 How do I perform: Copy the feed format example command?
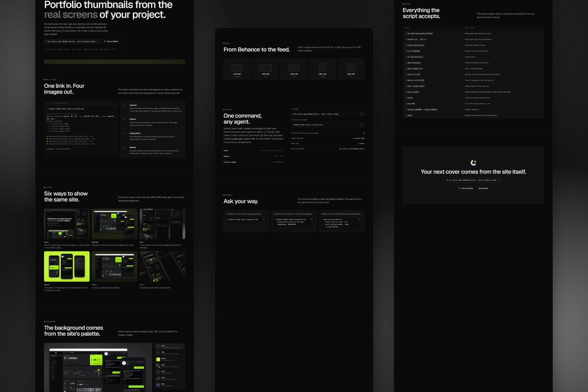[312, 220]
